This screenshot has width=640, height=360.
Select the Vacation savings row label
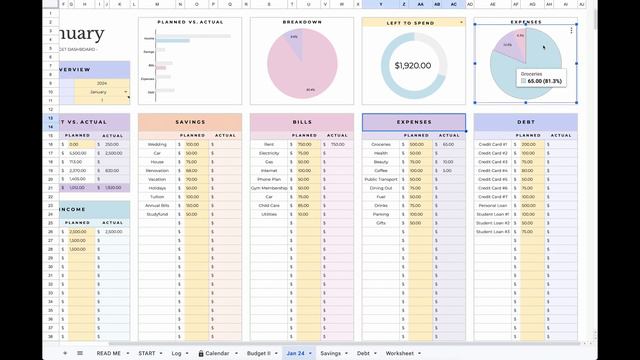(x=157, y=179)
